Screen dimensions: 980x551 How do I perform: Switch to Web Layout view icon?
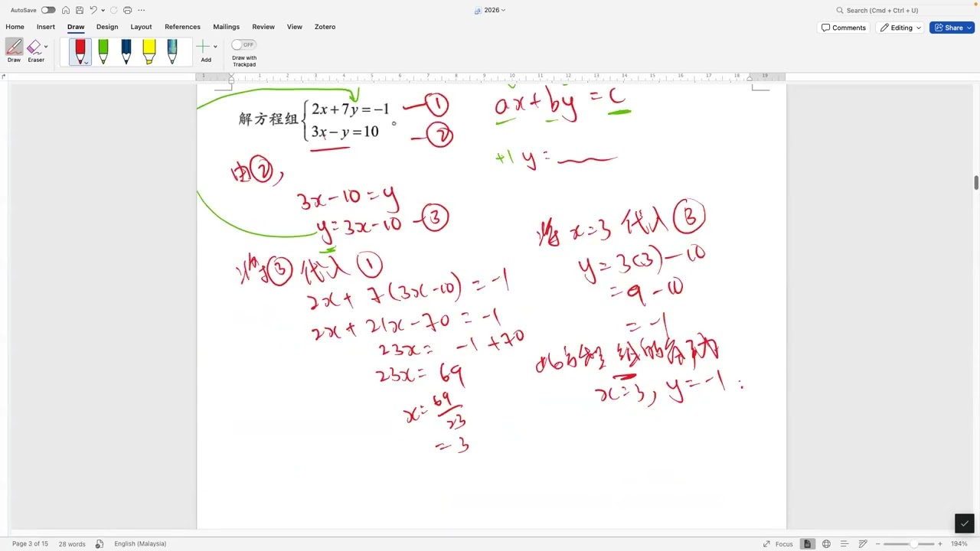point(826,543)
